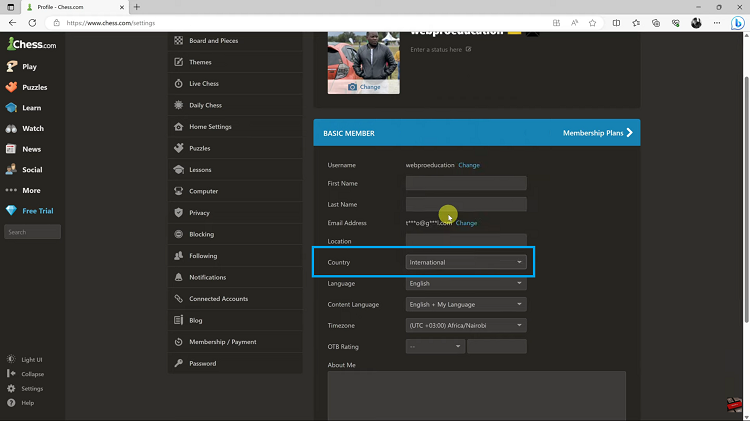Open the Timezone dropdown
Viewport: 750px width, 421px height.
point(466,325)
